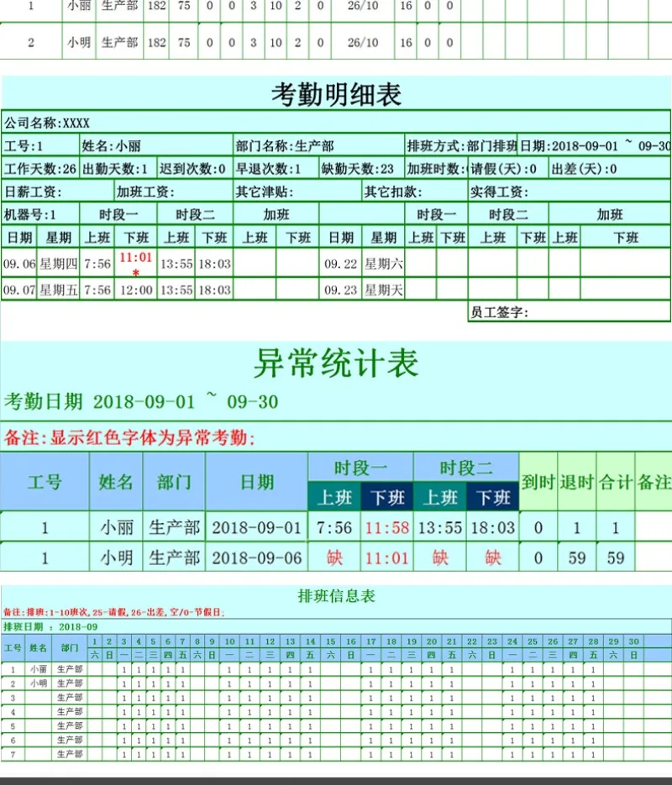Image resolution: width=672 pixels, height=785 pixels.
Task: Click the 退时 column header
Action: point(577,482)
